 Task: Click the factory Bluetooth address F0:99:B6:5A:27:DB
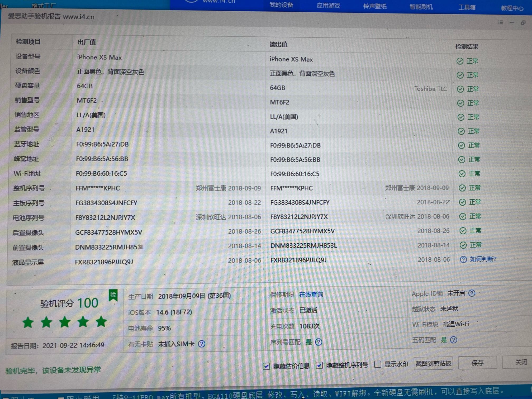click(x=102, y=144)
